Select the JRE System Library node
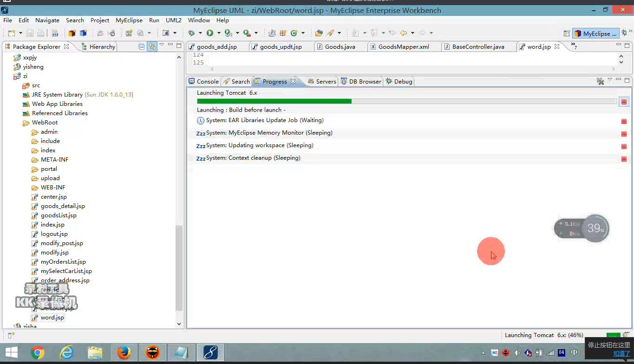Viewport: 634px width, 364px height. 78,95
